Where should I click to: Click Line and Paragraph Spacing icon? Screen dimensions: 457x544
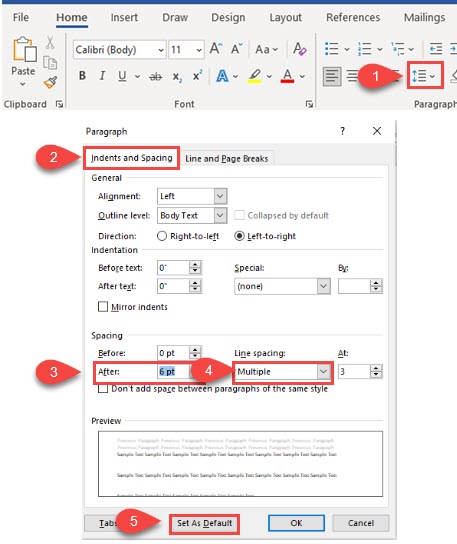click(x=419, y=76)
